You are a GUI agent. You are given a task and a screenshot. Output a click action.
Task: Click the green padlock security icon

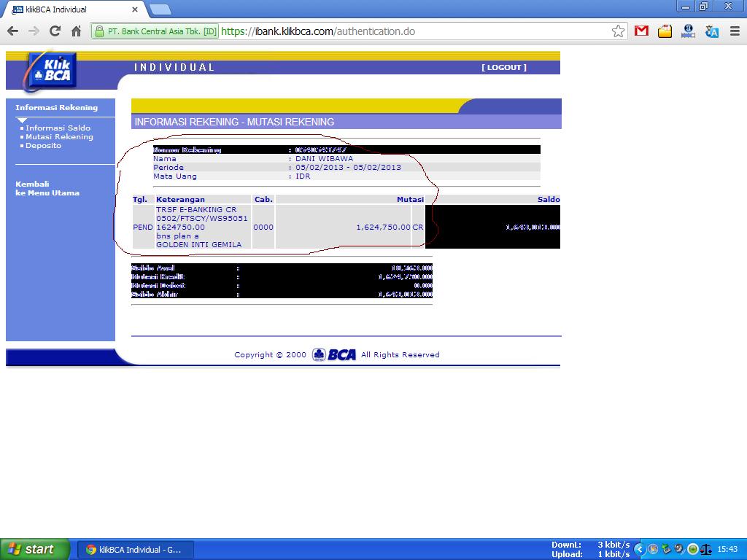pos(99,31)
